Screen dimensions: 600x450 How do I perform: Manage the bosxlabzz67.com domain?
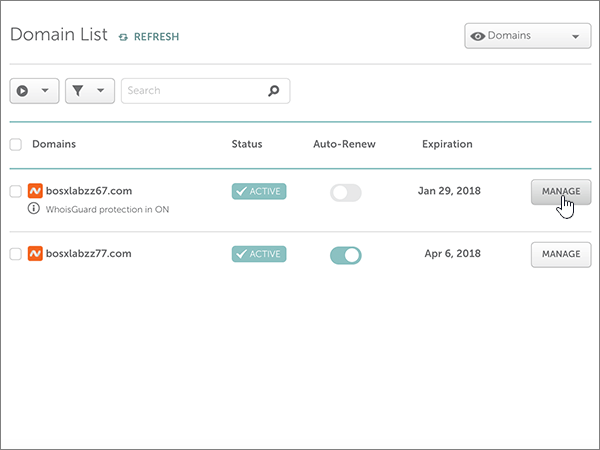click(560, 191)
